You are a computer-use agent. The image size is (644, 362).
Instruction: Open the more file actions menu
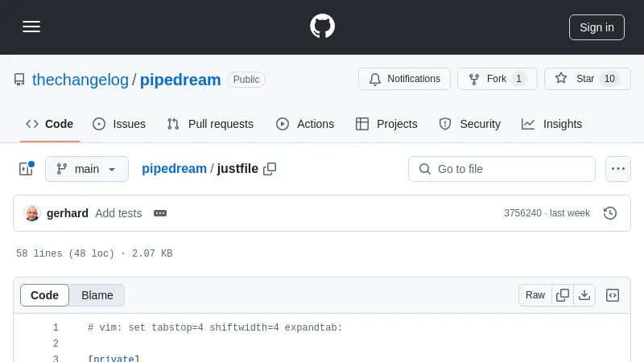point(618,169)
